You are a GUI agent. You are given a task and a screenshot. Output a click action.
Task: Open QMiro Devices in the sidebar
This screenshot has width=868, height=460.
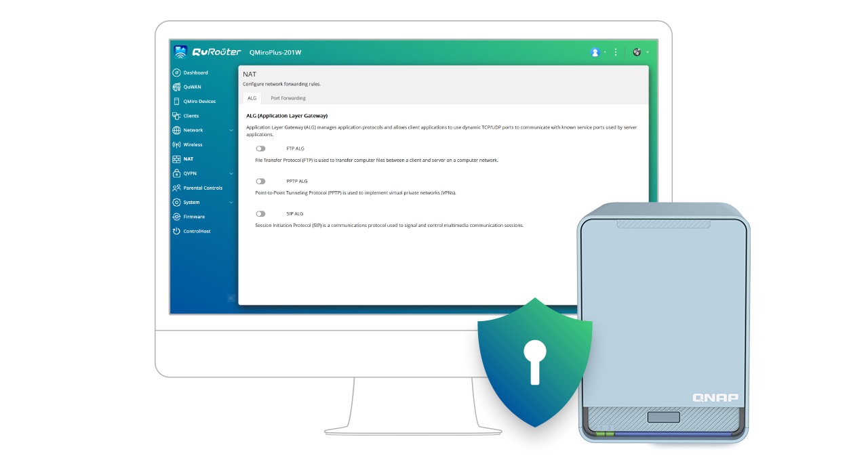point(199,102)
